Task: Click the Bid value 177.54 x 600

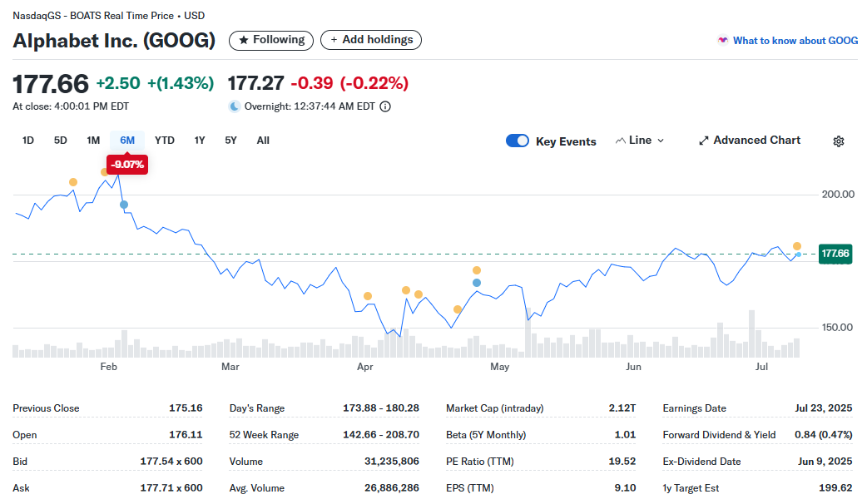Action: (171, 461)
